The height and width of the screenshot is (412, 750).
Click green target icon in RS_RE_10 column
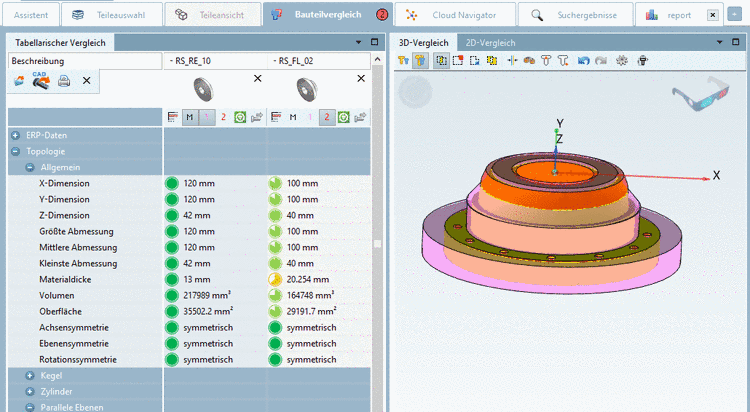click(x=240, y=117)
